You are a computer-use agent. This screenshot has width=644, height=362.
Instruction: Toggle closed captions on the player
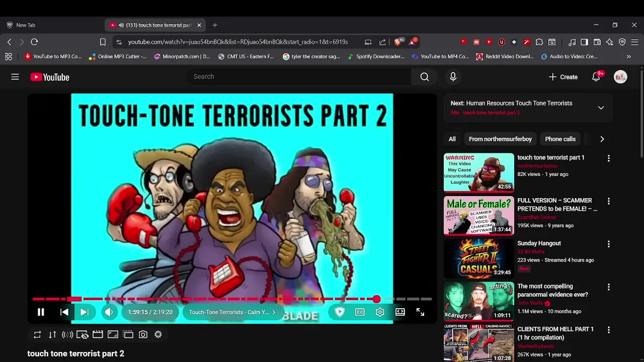point(360,312)
